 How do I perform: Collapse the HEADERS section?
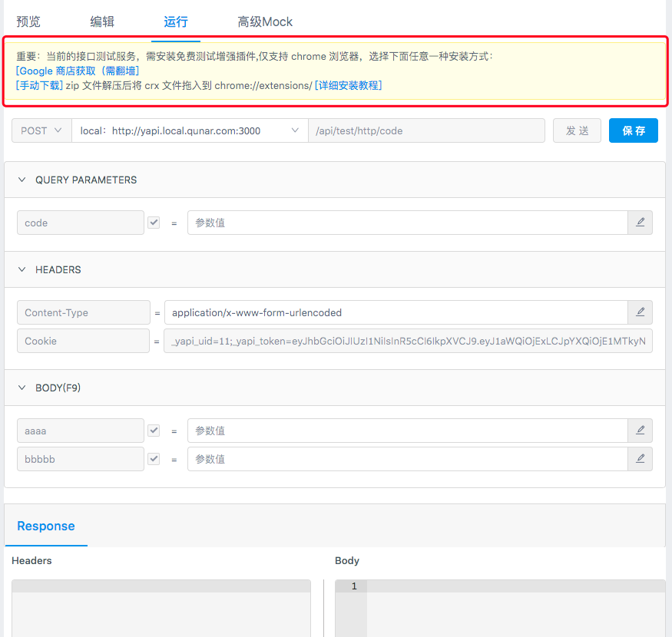tap(22, 269)
